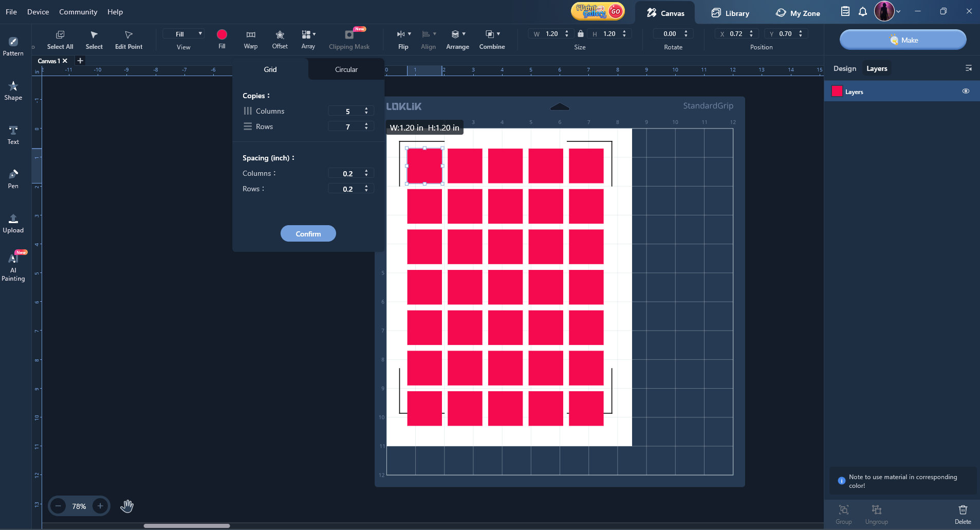Toggle the aspect ratio lock
The width and height of the screenshot is (980, 530).
click(580, 34)
